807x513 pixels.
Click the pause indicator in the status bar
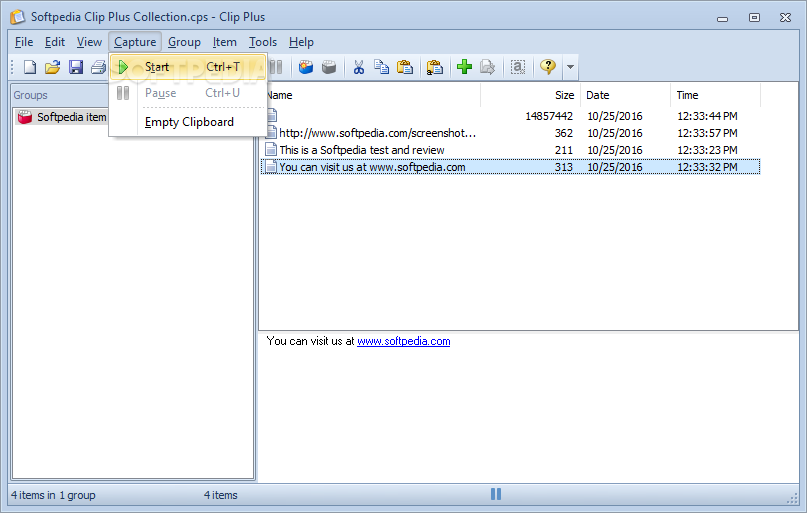click(x=496, y=494)
